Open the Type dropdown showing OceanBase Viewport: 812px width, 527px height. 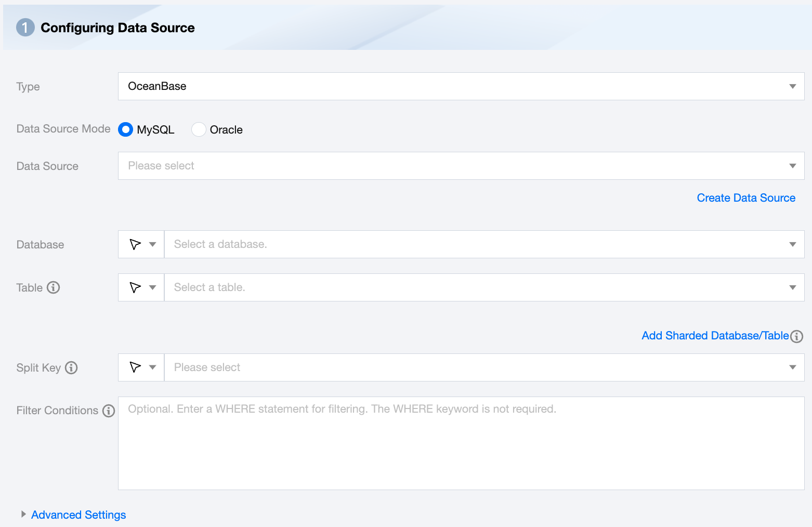[461, 86]
